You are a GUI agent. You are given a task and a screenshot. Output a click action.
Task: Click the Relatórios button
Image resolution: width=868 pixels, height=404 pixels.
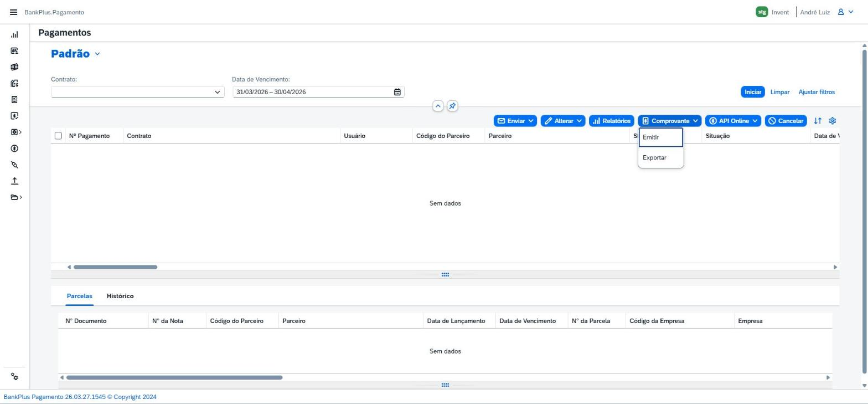(x=612, y=121)
